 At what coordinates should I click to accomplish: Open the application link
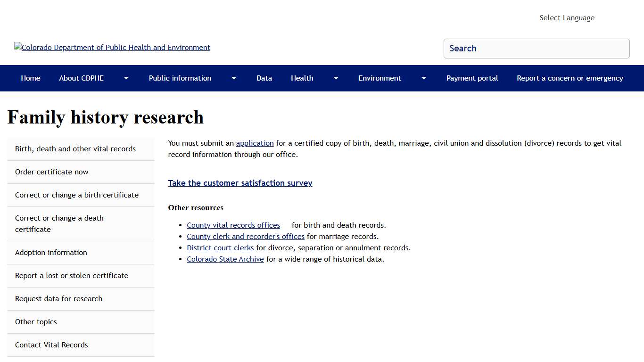tap(255, 143)
